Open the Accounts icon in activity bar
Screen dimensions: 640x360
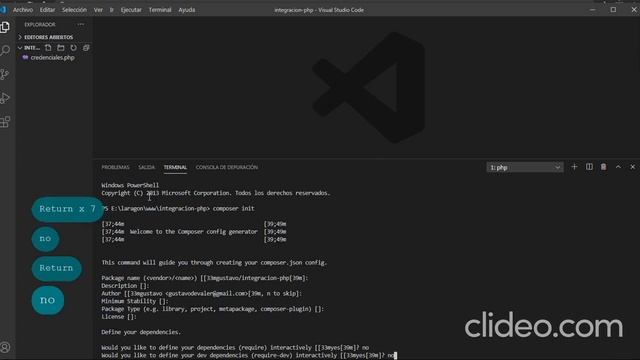[5, 347]
